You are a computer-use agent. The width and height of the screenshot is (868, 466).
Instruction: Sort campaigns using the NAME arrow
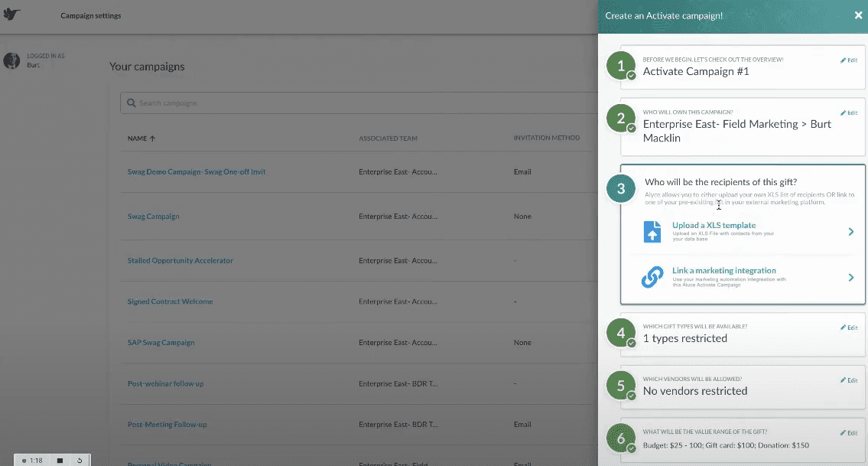pos(152,138)
